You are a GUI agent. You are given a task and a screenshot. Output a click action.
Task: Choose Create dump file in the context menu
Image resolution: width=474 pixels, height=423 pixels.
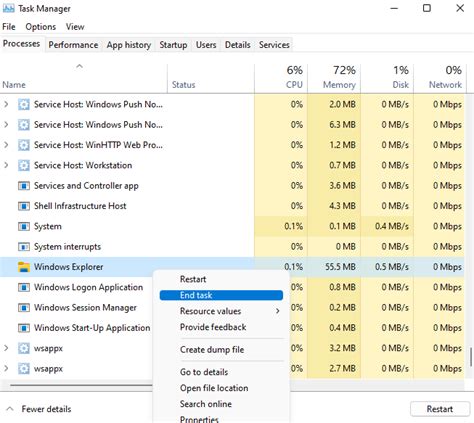(221, 350)
